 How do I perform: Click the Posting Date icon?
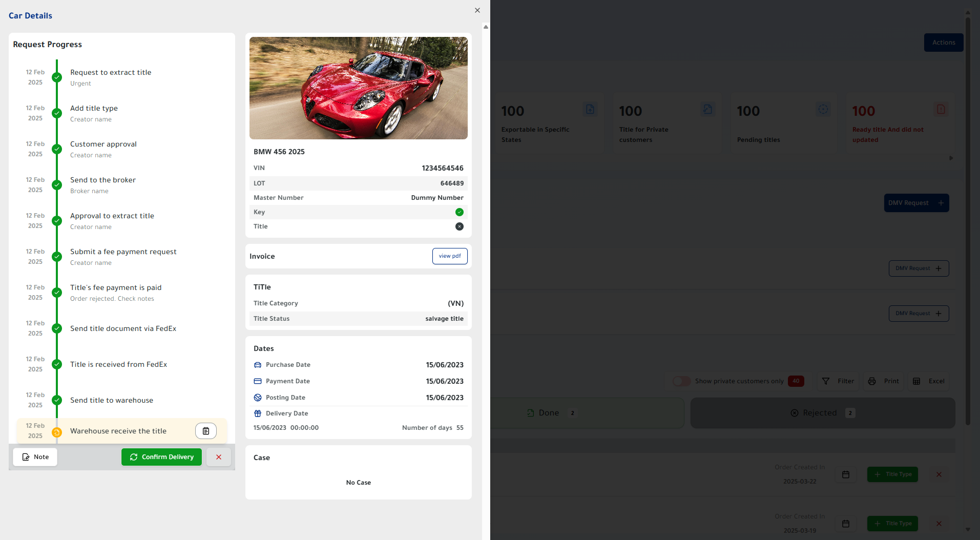(258, 398)
